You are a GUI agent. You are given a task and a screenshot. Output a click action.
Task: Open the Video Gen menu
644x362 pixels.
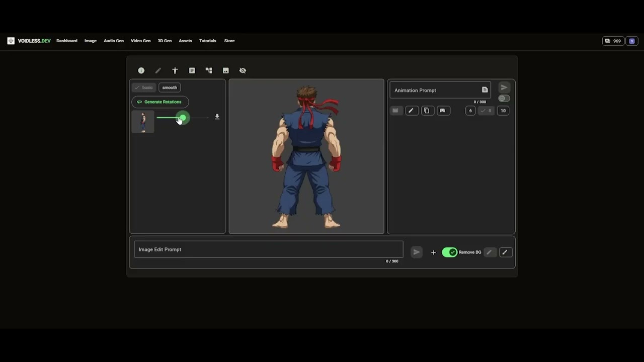141,41
